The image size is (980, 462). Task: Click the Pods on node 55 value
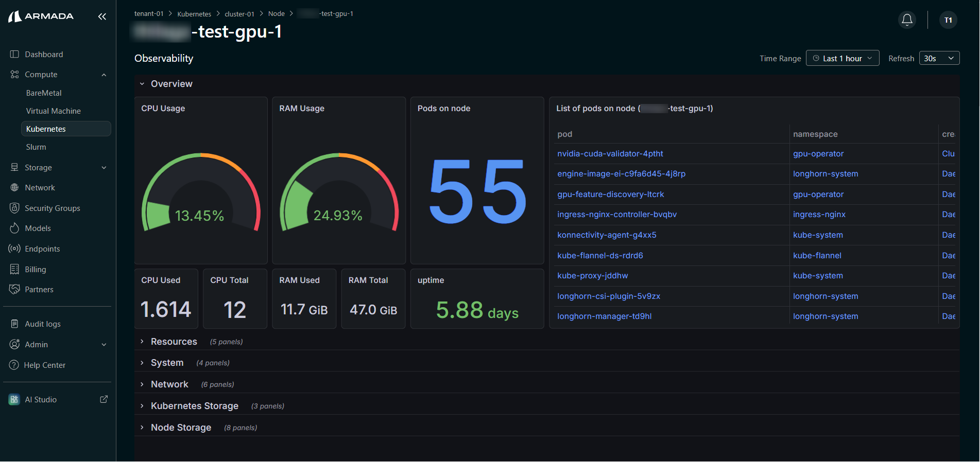tap(477, 192)
